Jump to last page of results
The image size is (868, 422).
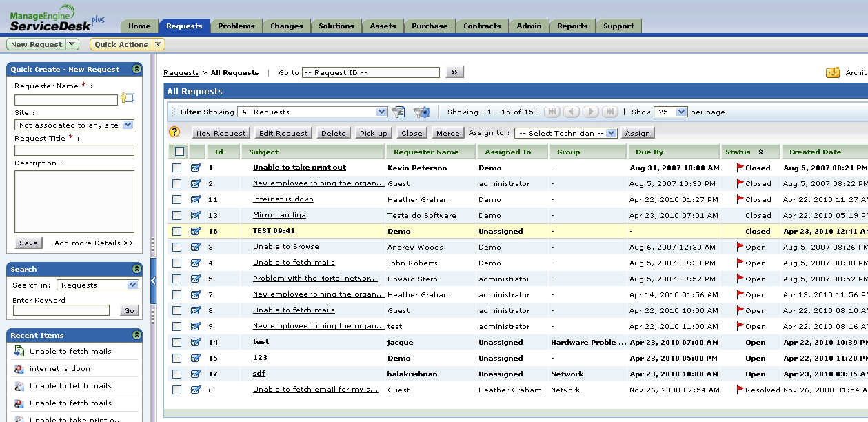coord(609,112)
